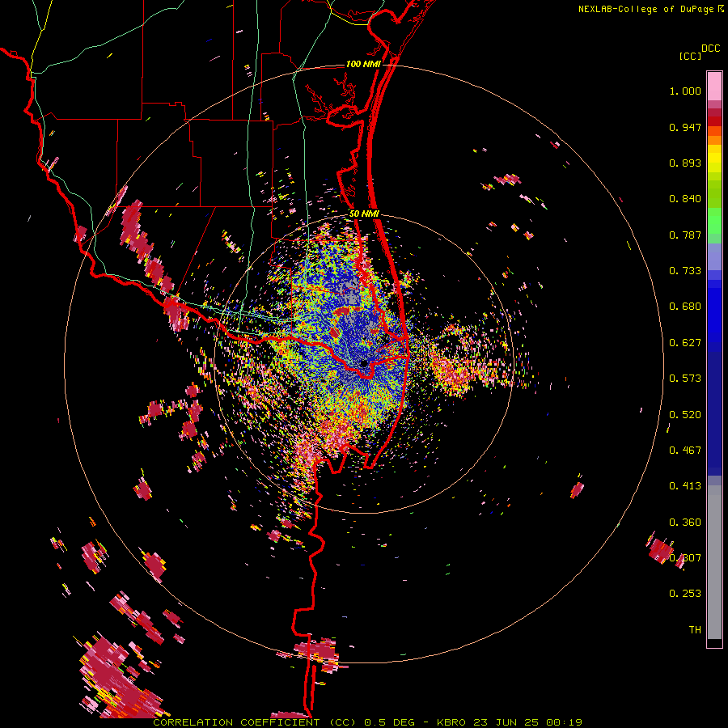Screen dimensions: 728x728
Task: Click the 1.000 value on the color scale
Action: click(685, 91)
